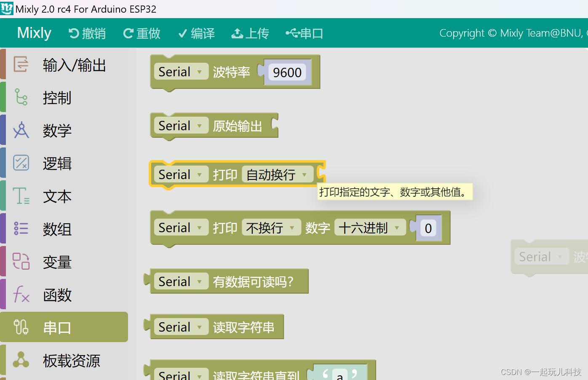Click the 9600 baud rate value
588x380 pixels.
pos(287,72)
